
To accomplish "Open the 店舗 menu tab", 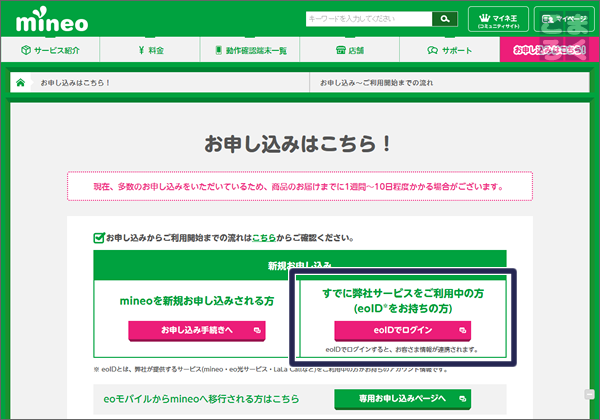I will (x=350, y=50).
